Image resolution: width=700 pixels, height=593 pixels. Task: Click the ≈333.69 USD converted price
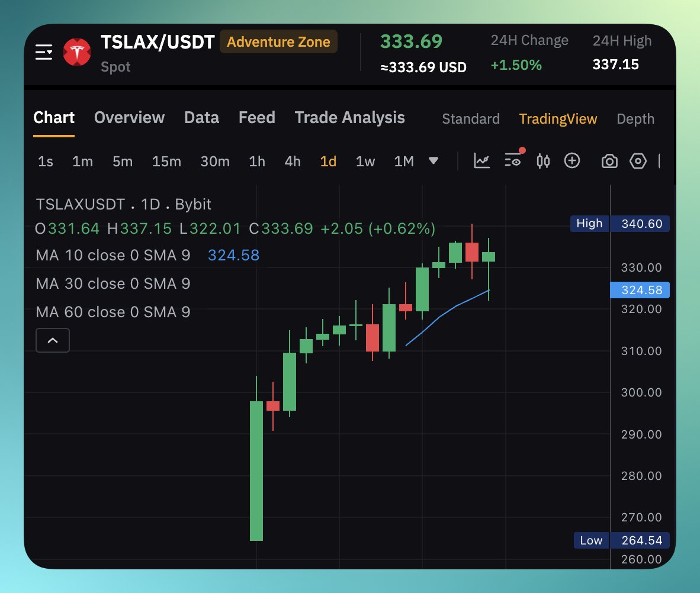(x=423, y=67)
